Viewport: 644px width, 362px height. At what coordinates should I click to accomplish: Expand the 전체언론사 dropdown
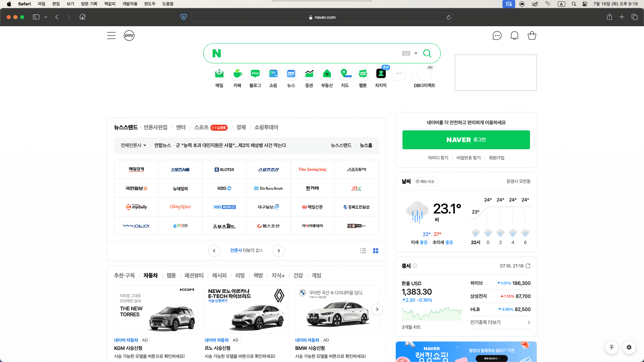[133, 145]
